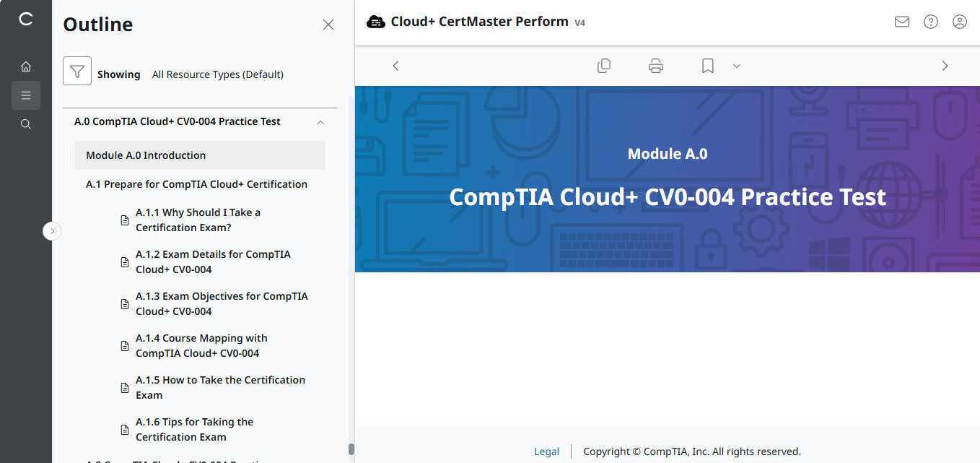Select the Home icon in the left sidebar

tap(26, 66)
